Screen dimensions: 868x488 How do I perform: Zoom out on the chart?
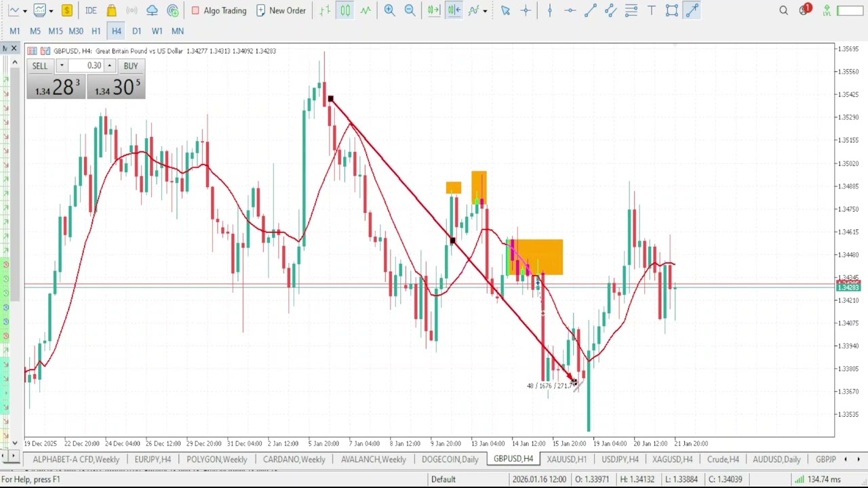click(x=410, y=10)
